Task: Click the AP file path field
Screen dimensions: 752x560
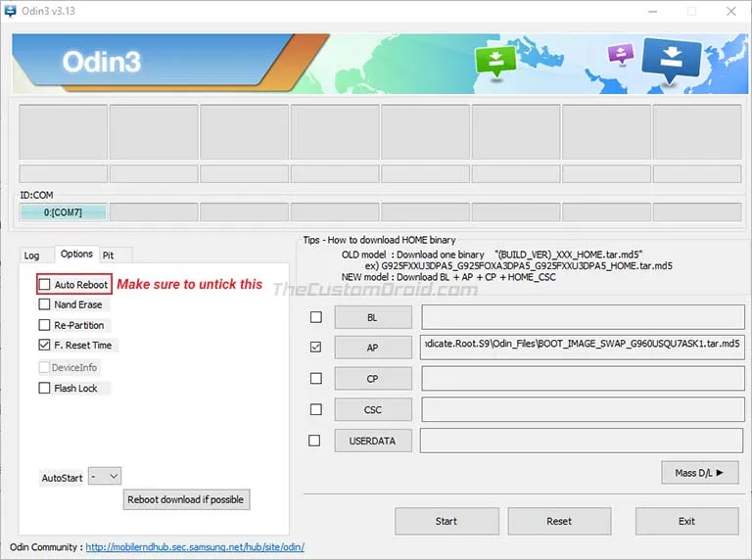Action: click(x=582, y=348)
